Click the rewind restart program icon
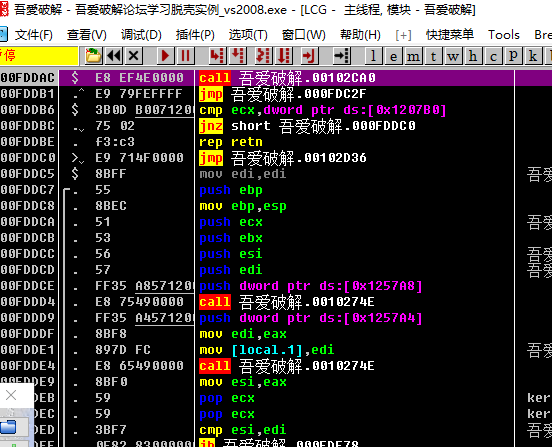The image size is (552, 447). 114,56
